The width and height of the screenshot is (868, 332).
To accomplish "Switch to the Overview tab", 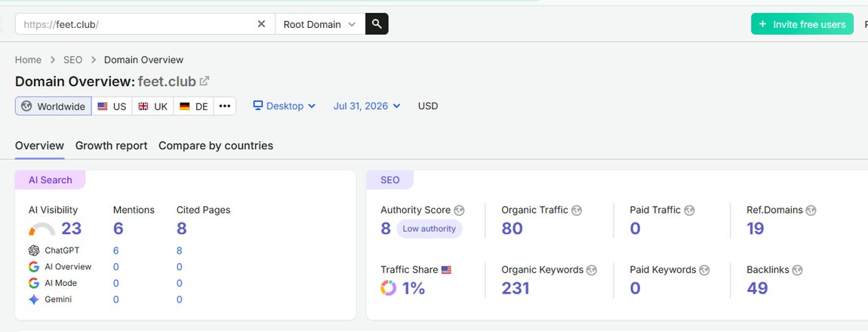I will (x=39, y=146).
